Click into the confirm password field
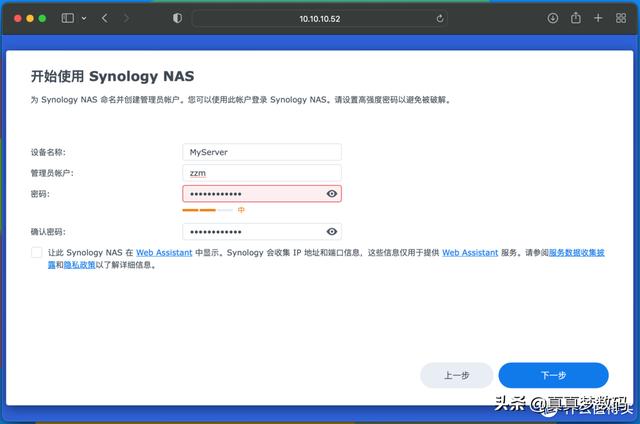The width and height of the screenshot is (640, 424). coord(262,232)
